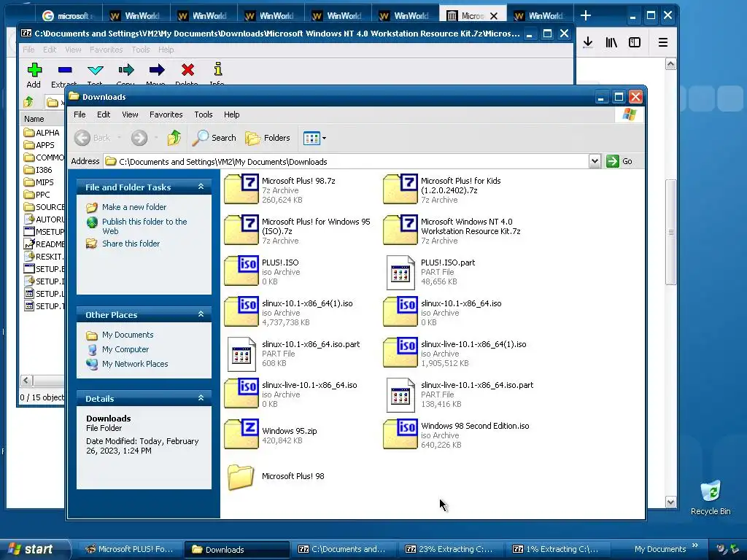Click the Forward arrow in Downloads window
This screenshot has height=560, width=747.
[x=139, y=138]
